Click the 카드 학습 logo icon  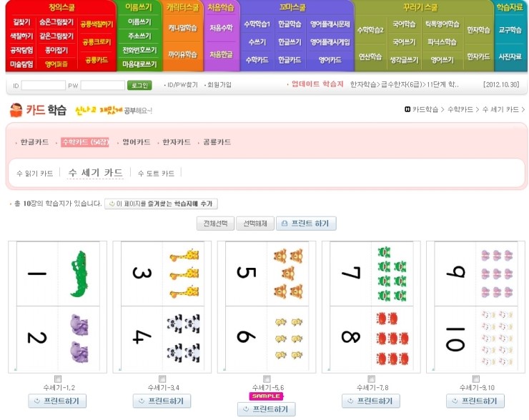pos(16,110)
